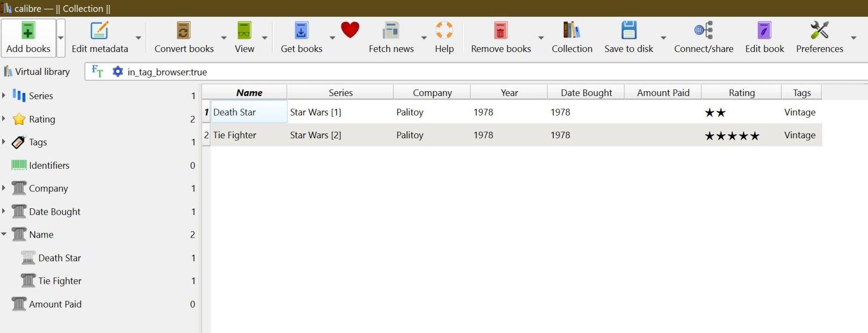Open Remove books dropdown arrow
The width and height of the screenshot is (868, 333).
[x=541, y=37]
